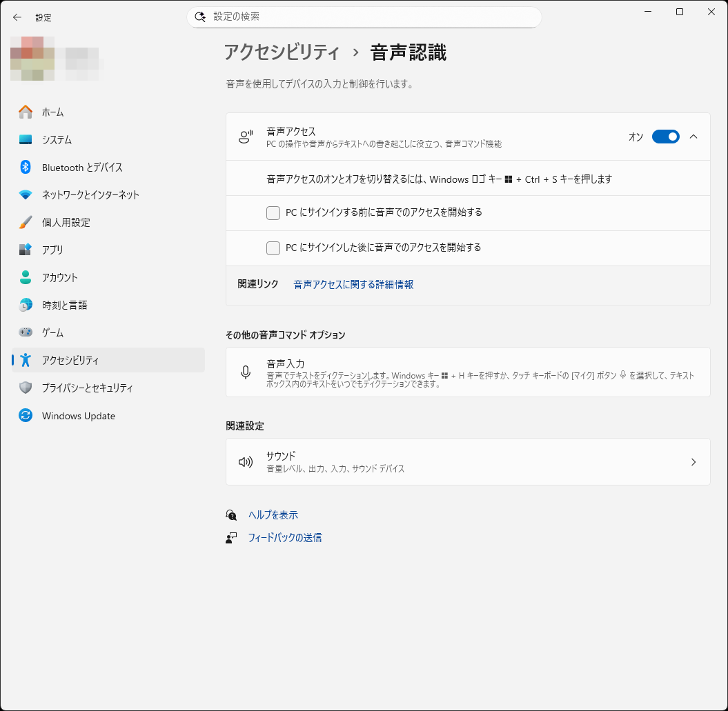Viewport: 728px width, 711px height.
Task: Click the 設定の検索 search box
Action: 364,17
